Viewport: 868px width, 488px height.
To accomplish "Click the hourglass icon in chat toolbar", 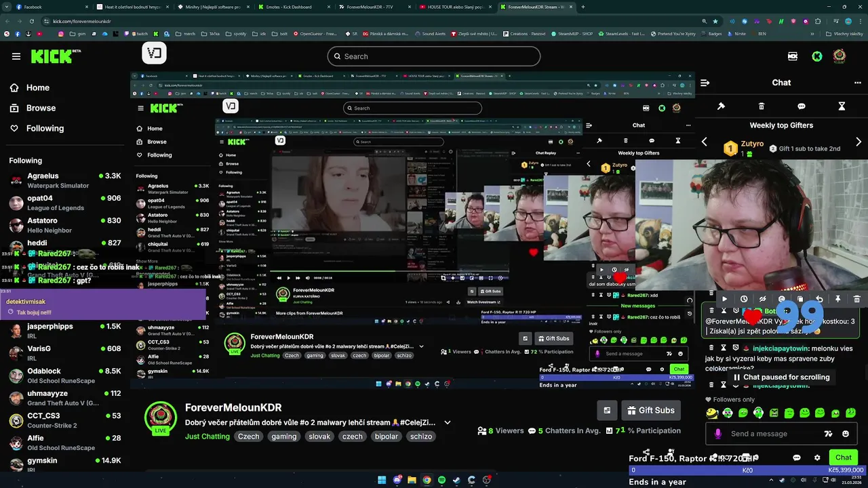I will tap(842, 106).
